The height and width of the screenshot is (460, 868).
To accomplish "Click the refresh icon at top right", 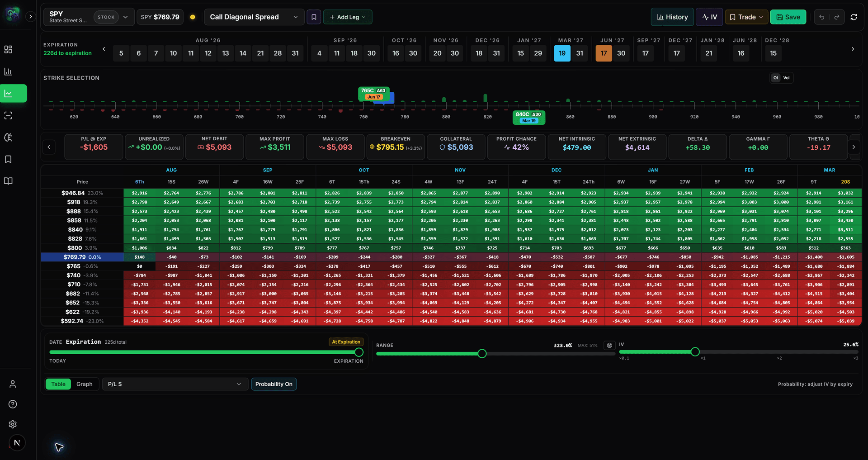I will (x=854, y=17).
